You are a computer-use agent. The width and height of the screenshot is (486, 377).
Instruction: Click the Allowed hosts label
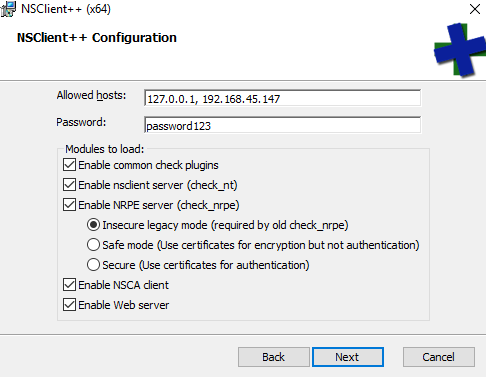91,95
